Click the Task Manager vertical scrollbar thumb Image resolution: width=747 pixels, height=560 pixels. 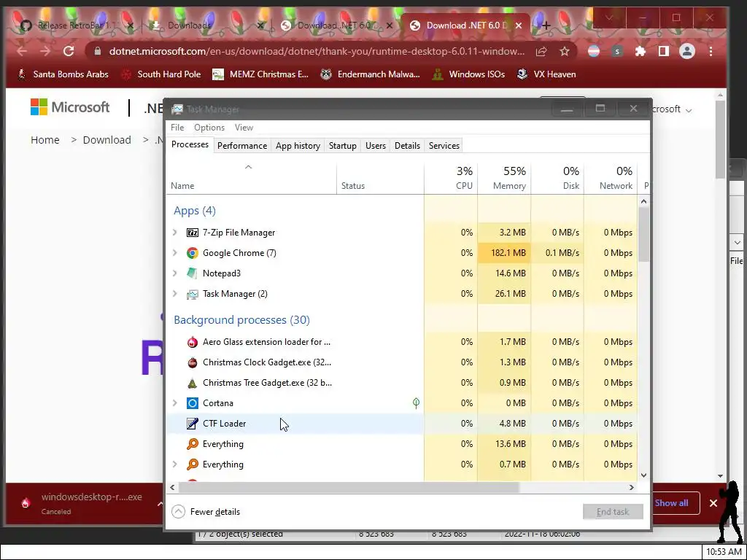click(643, 234)
